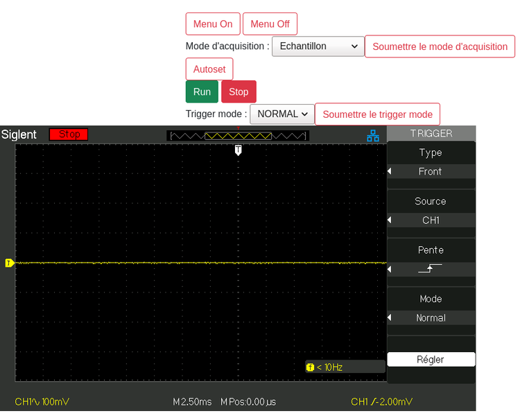
Task: Click the Siglent brand logo
Action: [19, 134]
